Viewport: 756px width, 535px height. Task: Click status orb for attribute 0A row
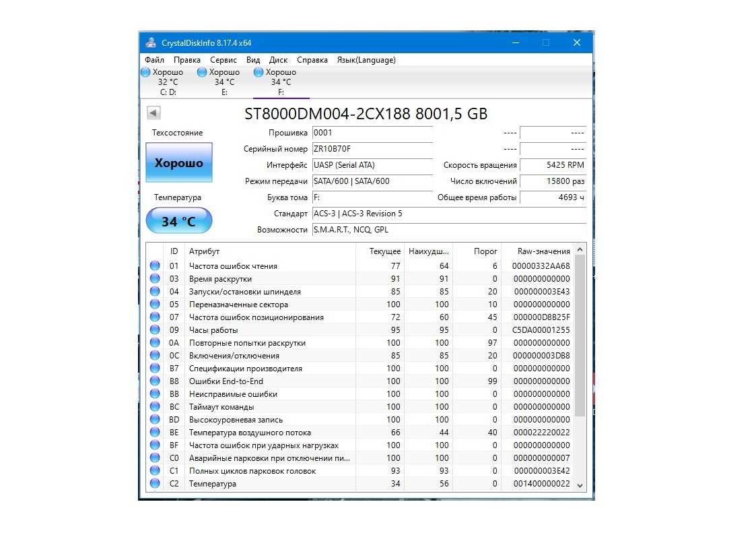155,342
